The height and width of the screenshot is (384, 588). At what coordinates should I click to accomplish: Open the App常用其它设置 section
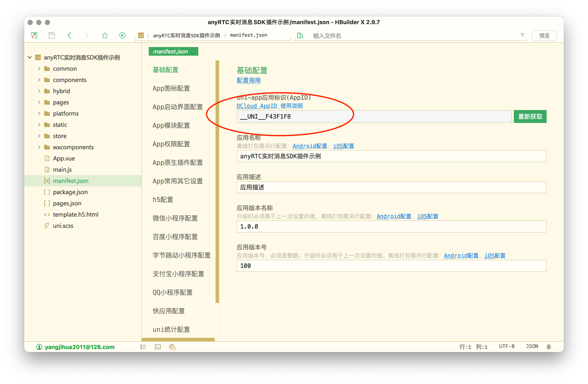click(177, 181)
